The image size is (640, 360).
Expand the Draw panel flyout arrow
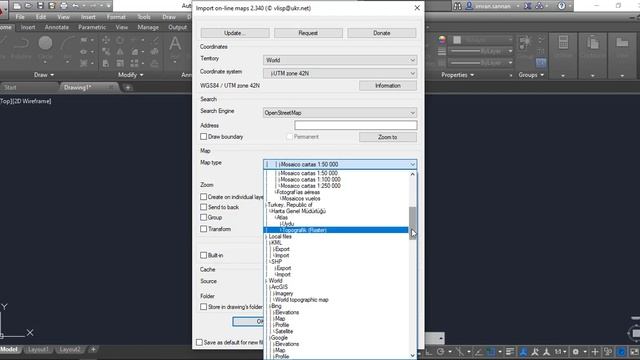pos(52,75)
